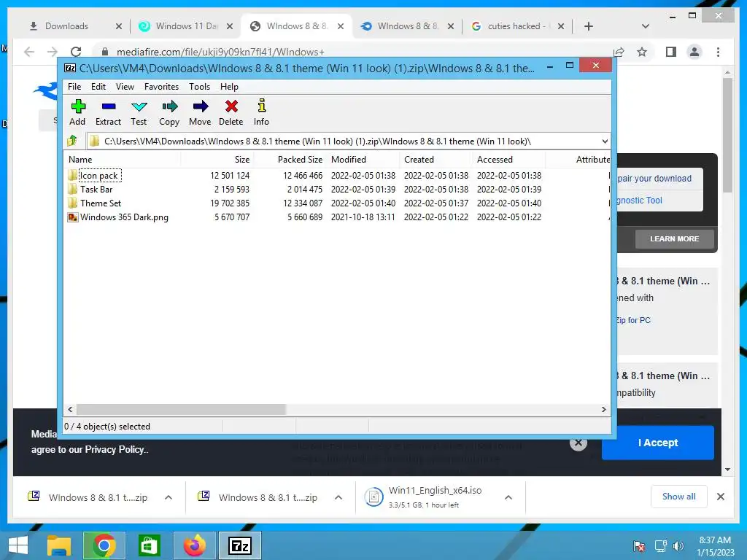Expand options for Win11_English_x64.iso download
Viewport: 747px width, 560px height.
pyautogui.click(x=508, y=497)
